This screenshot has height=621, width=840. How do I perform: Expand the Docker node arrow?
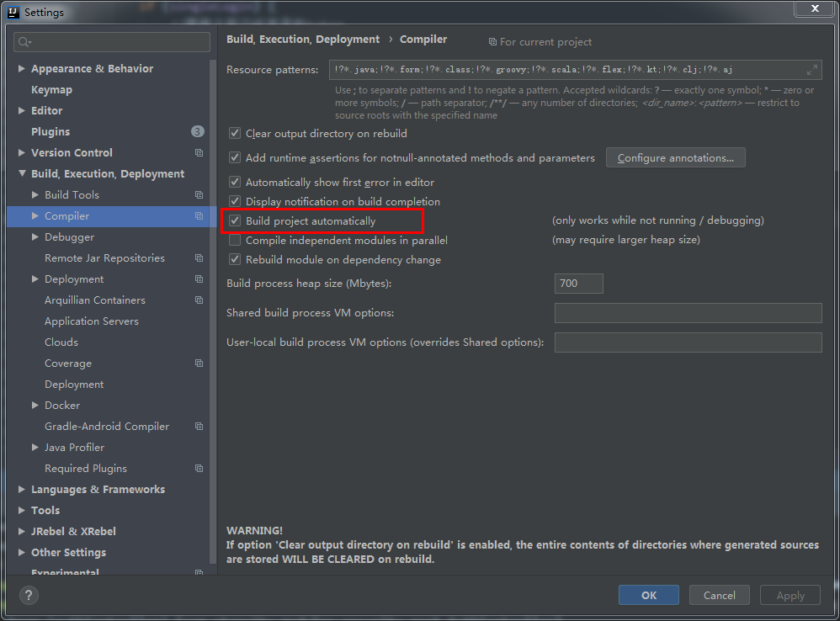pyautogui.click(x=35, y=406)
